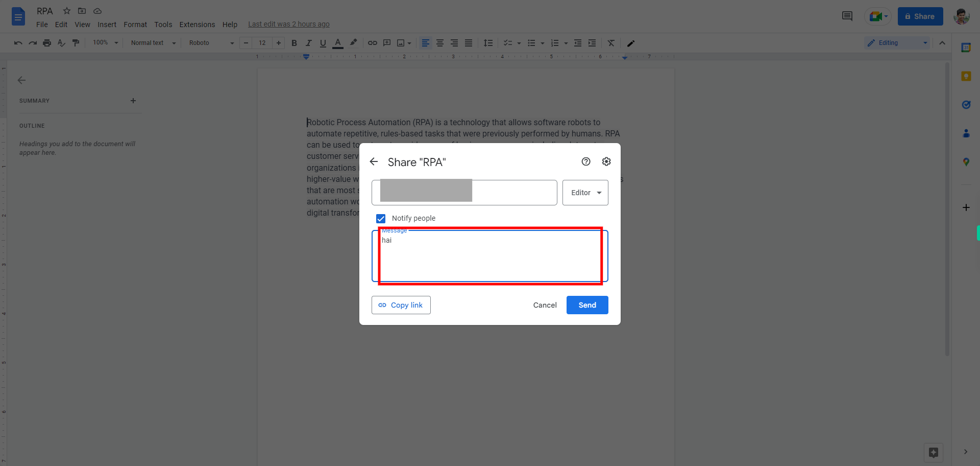Click the font size 12 field
This screenshot has width=980, height=466.
point(262,43)
